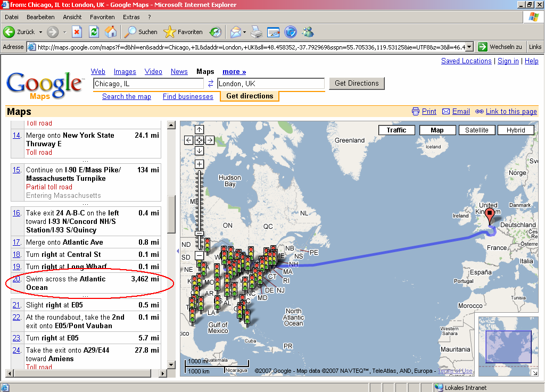Open the Saved Locations link
The height and width of the screenshot is (392, 545).
point(466,61)
